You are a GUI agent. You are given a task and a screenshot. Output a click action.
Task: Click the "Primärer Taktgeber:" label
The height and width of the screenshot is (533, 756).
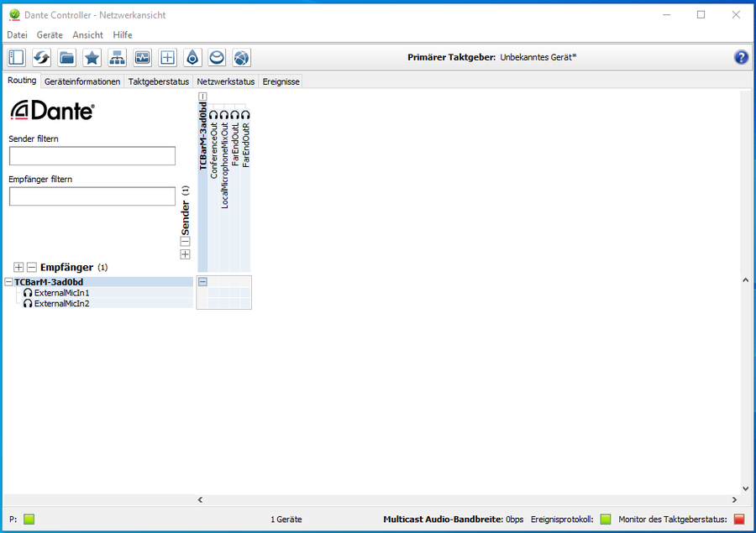point(451,57)
